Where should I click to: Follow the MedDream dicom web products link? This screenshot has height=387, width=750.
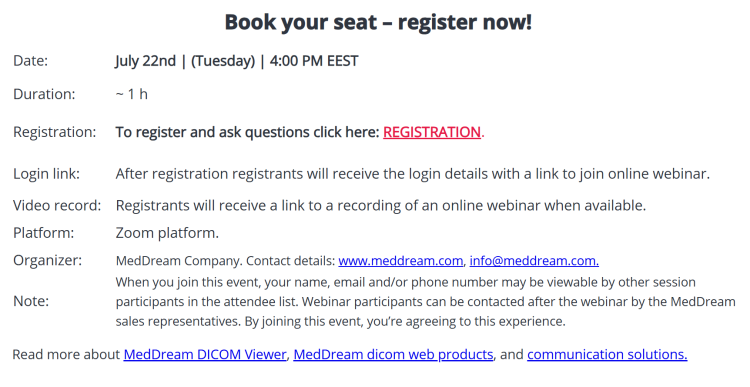click(x=393, y=354)
